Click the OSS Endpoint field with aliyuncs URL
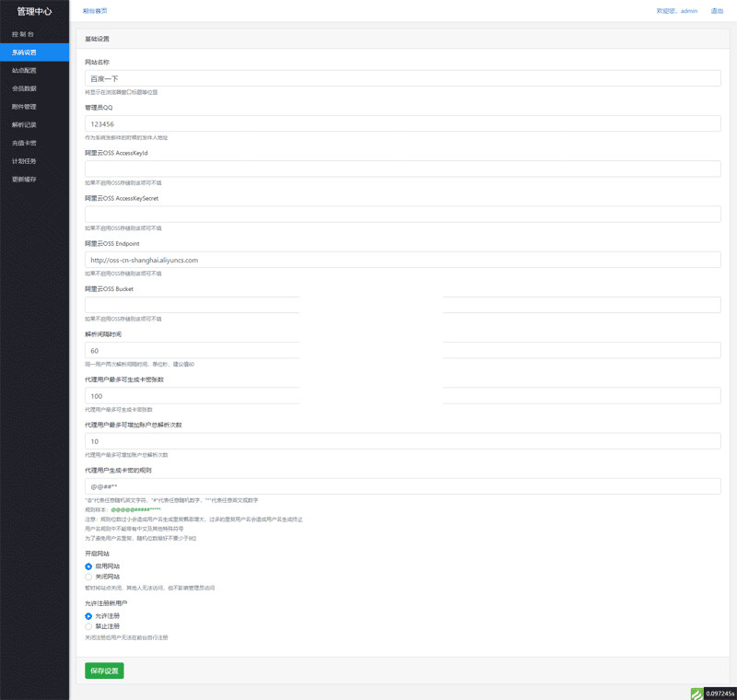The image size is (737, 700). coord(403,260)
